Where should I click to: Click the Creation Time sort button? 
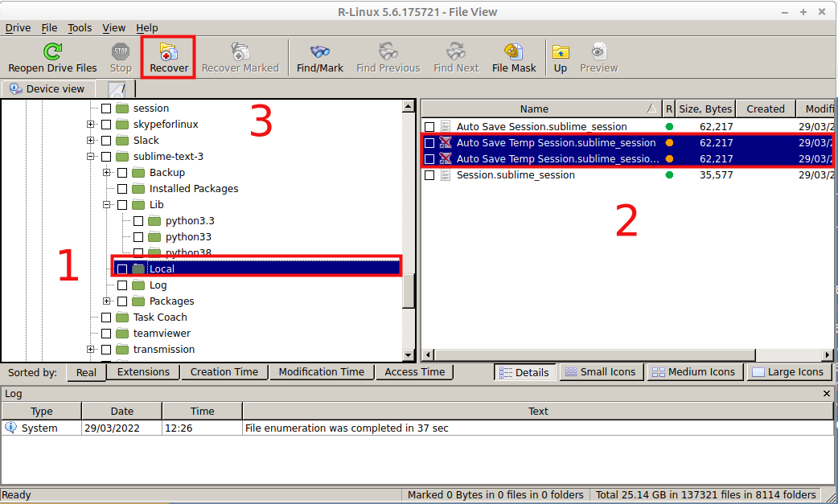(223, 371)
